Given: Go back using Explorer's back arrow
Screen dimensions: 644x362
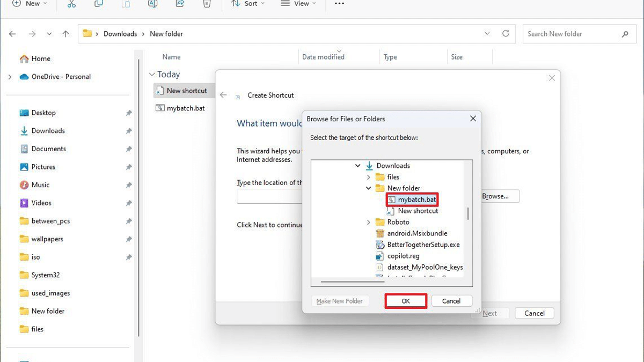Looking at the screenshot, I should [13, 34].
